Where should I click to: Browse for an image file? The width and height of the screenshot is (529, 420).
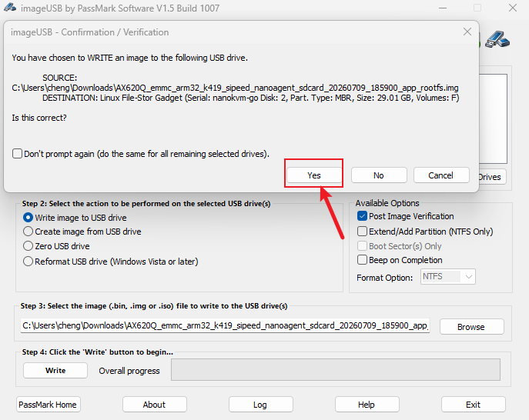[472, 327]
